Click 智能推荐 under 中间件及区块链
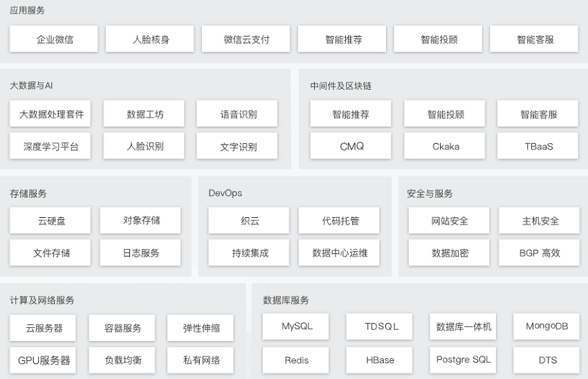The height and width of the screenshot is (379, 588). (351, 113)
